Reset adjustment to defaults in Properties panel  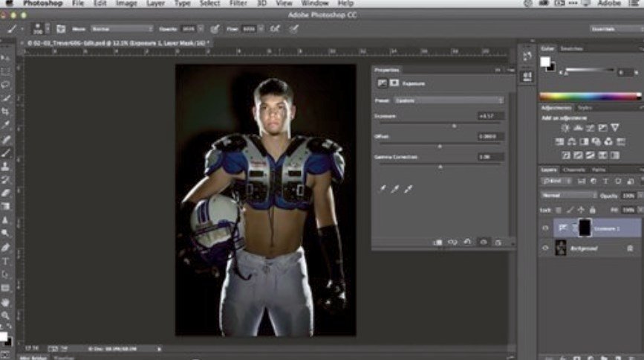467,242
